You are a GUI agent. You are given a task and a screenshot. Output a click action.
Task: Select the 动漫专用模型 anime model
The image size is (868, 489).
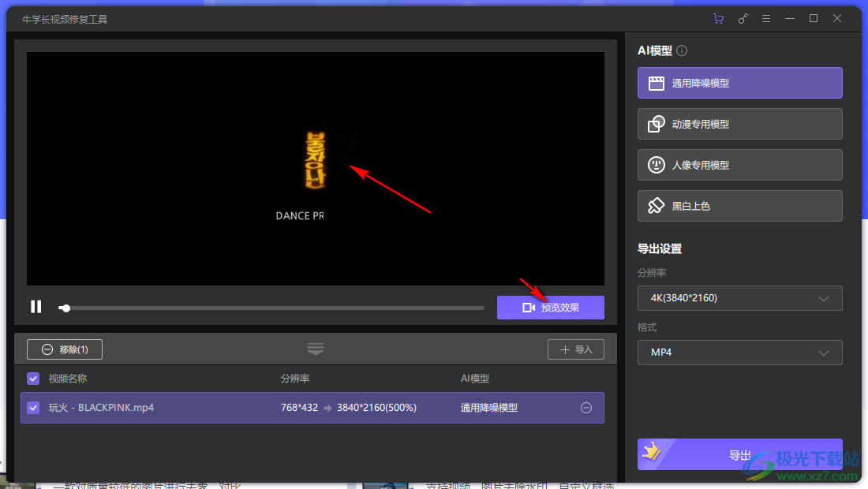pyautogui.click(x=739, y=124)
